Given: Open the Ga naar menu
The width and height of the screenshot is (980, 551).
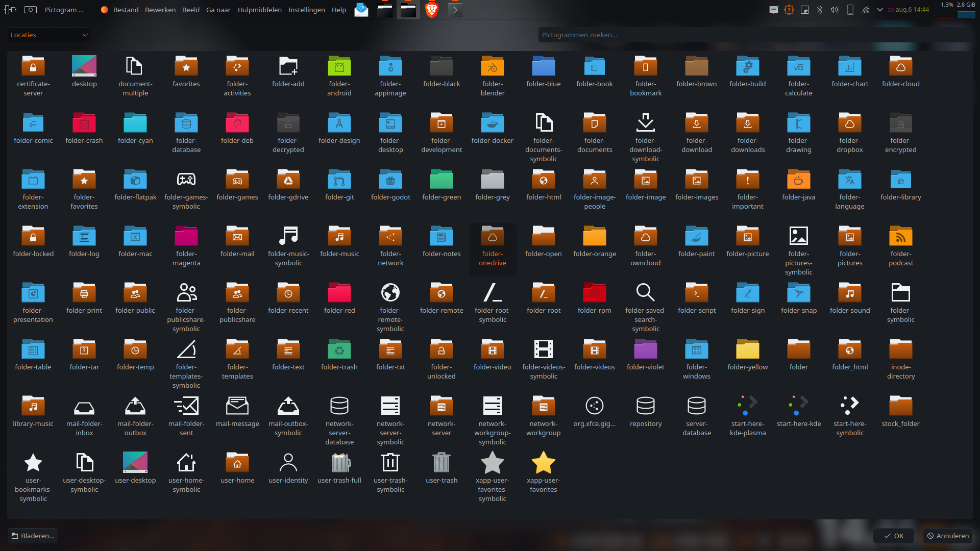Looking at the screenshot, I should point(218,10).
